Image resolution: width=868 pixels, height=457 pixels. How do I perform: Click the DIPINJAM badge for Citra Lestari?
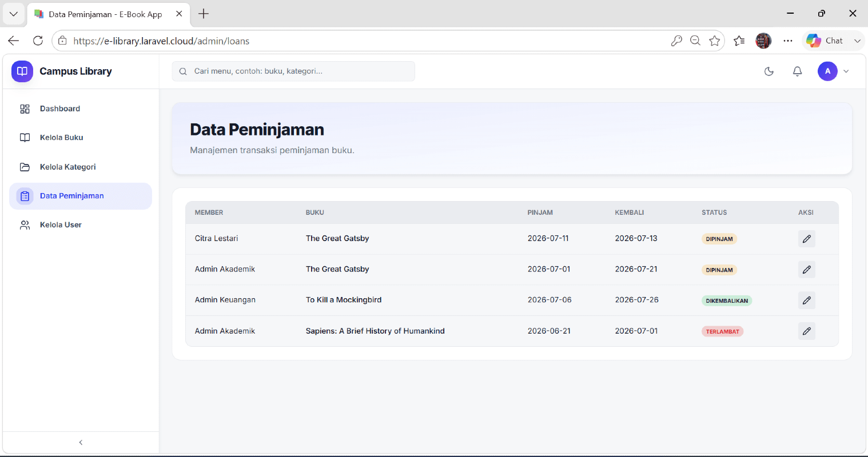click(x=719, y=239)
